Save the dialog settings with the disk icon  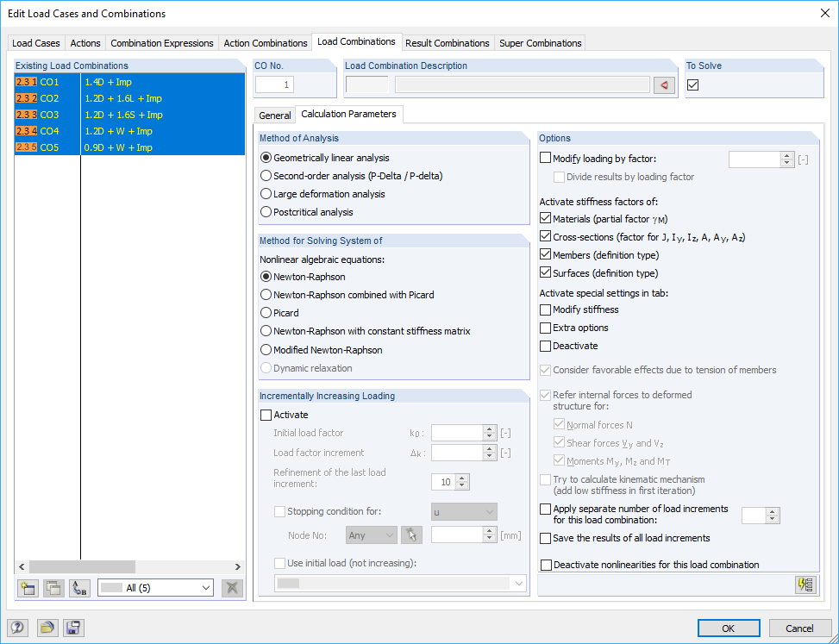click(73, 628)
